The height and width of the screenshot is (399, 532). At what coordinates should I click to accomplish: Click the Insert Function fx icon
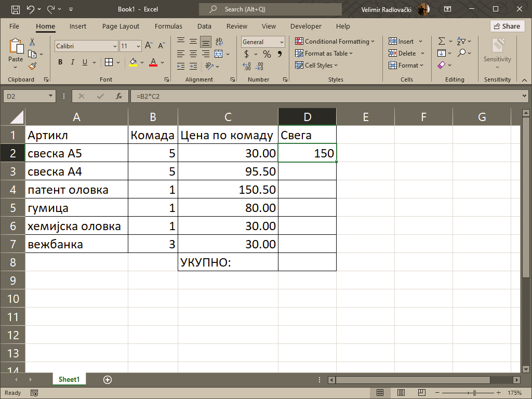[118, 96]
